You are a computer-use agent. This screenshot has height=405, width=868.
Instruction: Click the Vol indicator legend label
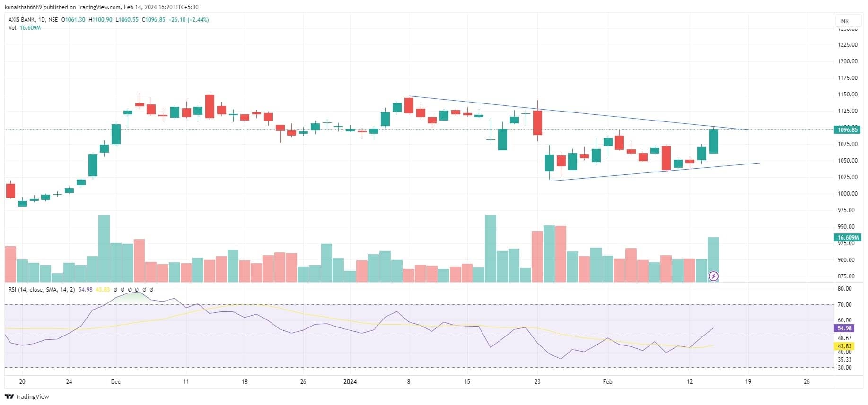click(x=12, y=28)
